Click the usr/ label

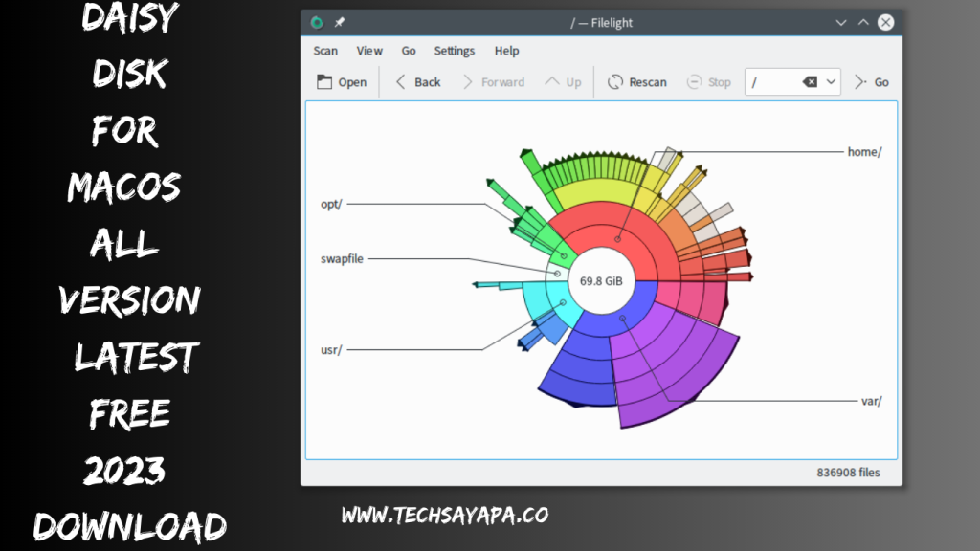pyautogui.click(x=331, y=350)
